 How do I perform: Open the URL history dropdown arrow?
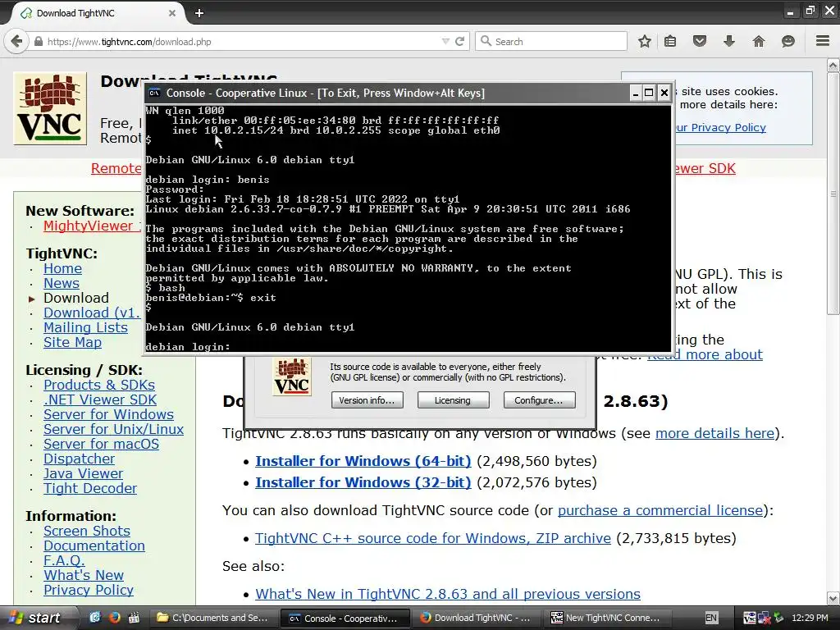pyautogui.click(x=445, y=41)
